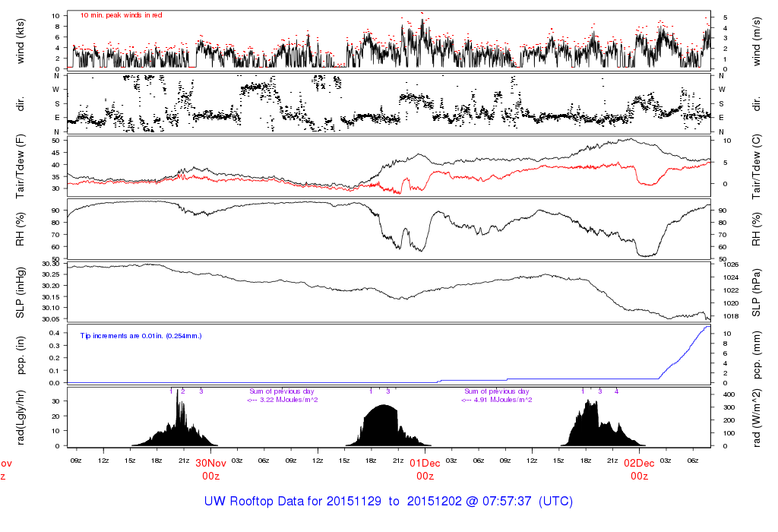Click the '45' tick on Tair/Tdew (F) axis
Image resolution: width=778 pixels, height=532 pixels.
pyautogui.click(x=55, y=153)
